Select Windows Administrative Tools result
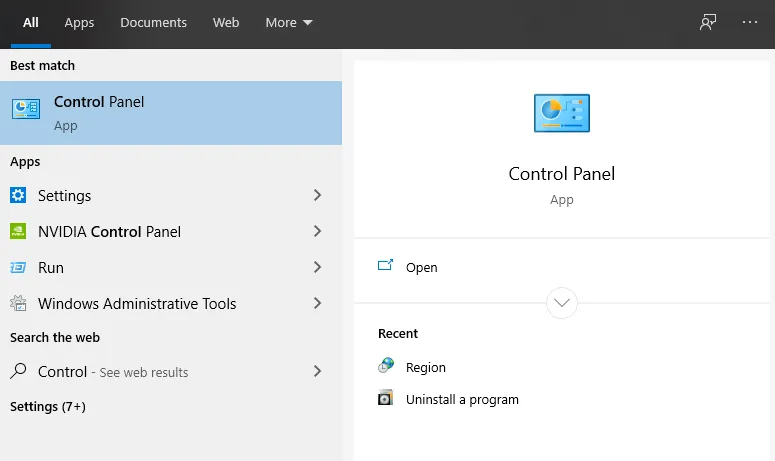Screen dimensions: 775x461 [x=171, y=303]
